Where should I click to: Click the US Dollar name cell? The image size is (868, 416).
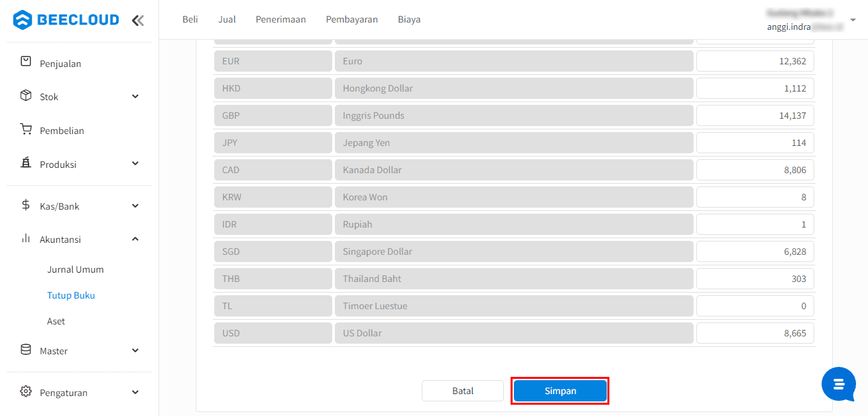pyautogui.click(x=514, y=333)
